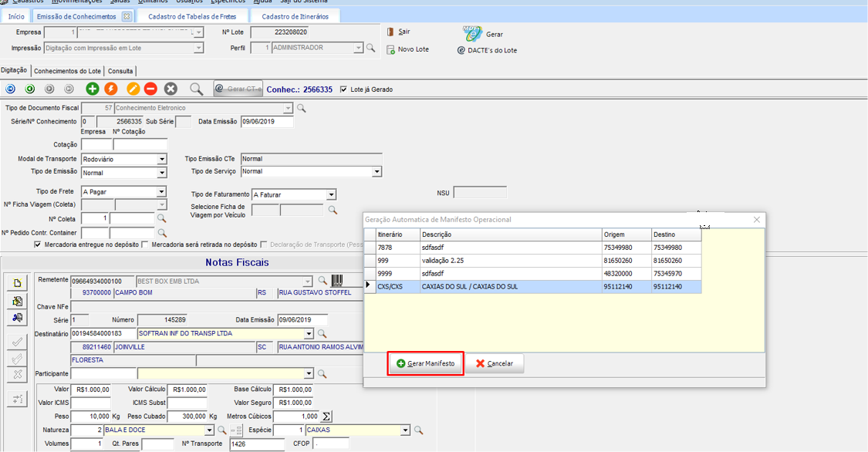Go to first record with blue navigation icon
868x452 pixels.
coord(10,89)
